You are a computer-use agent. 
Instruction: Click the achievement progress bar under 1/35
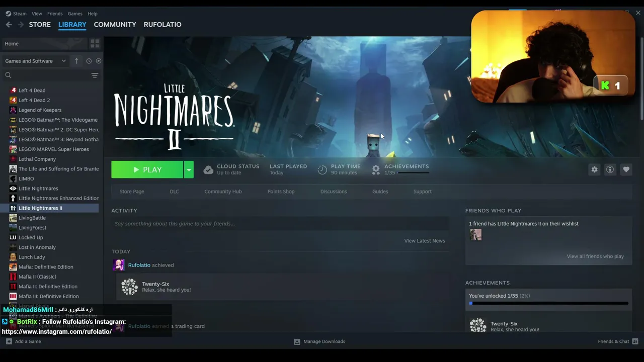(x=413, y=172)
